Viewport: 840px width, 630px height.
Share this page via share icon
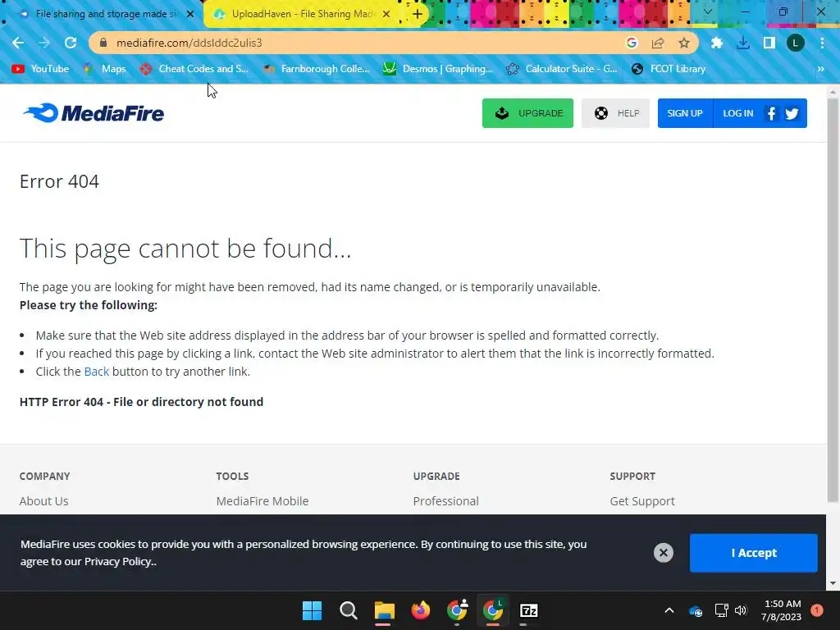(x=658, y=43)
